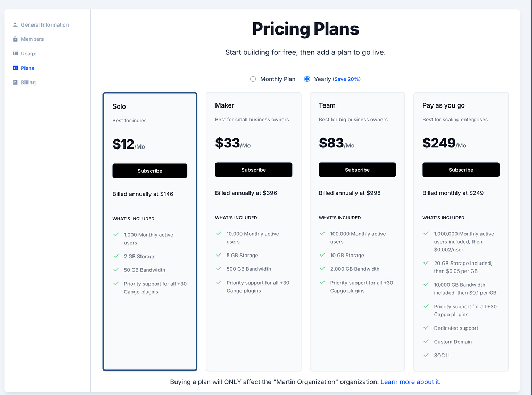Subscribe to the Solo plan
Screen dimensions: 532x395
[149, 171]
